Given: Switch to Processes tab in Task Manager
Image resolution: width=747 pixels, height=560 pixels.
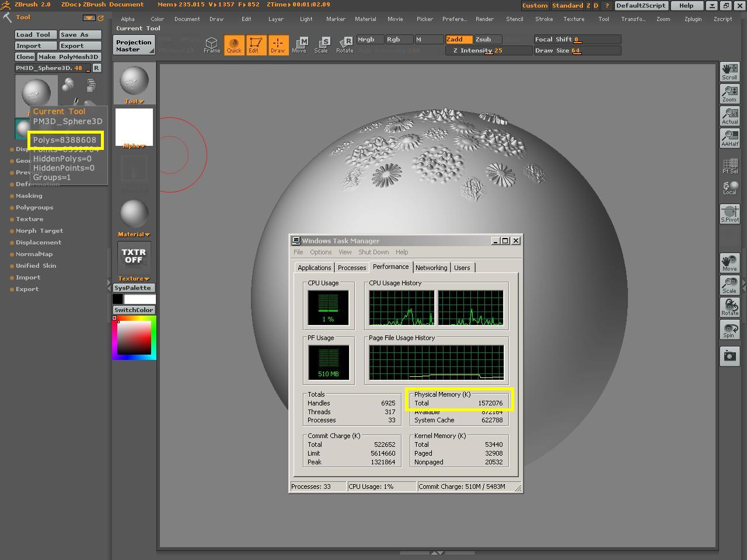Looking at the screenshot, I should click(352, 268).
